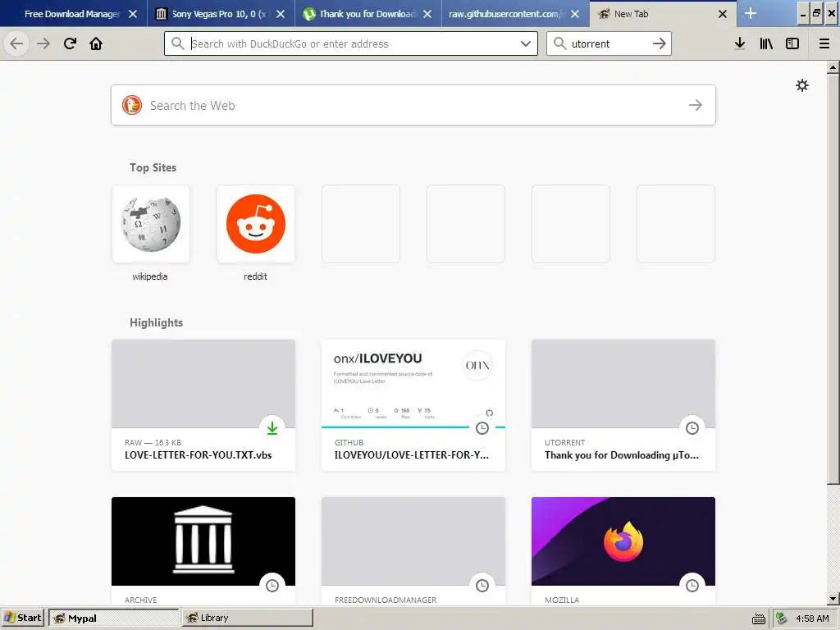Click the history clock icon on GitHub card
Viewport: 840px width, 630px height.
pos(482,428)
